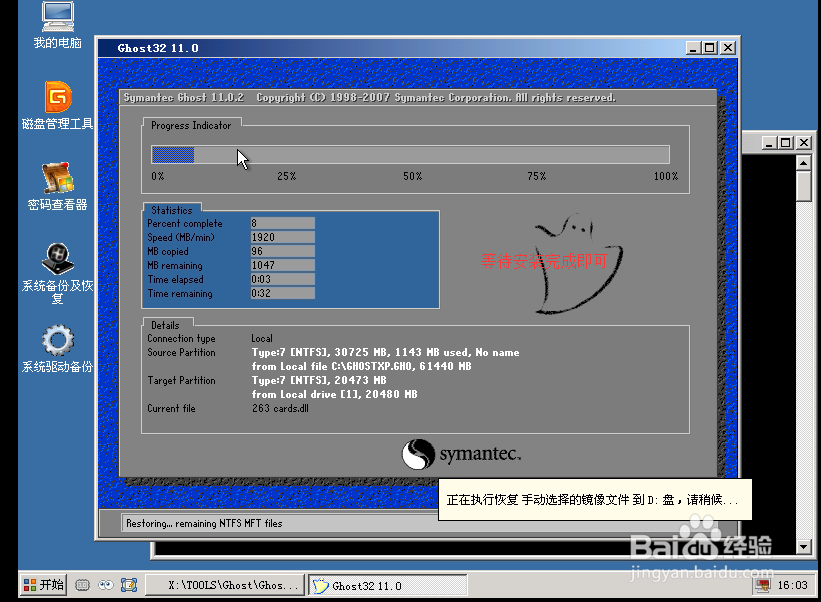Click the first quick launch icon beside 开始
The height and width of the screenshot is (602, 821).
pos(82,585)
